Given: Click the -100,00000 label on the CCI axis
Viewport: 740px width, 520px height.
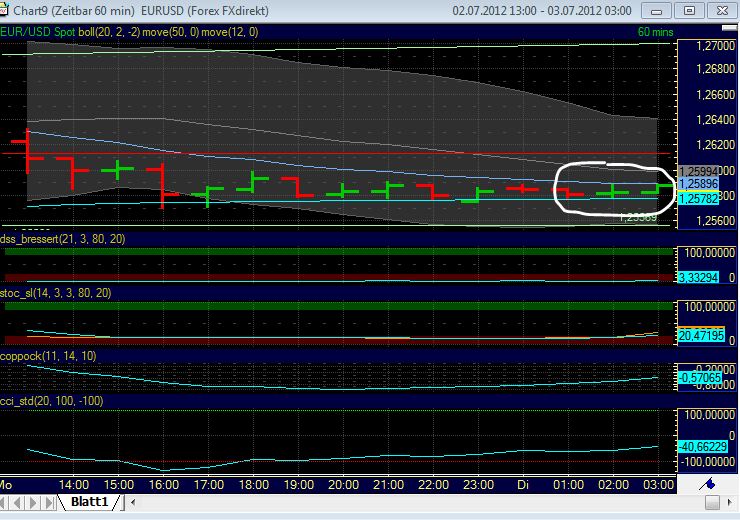Looking at the screenshot, I should (x=708, y=461).
